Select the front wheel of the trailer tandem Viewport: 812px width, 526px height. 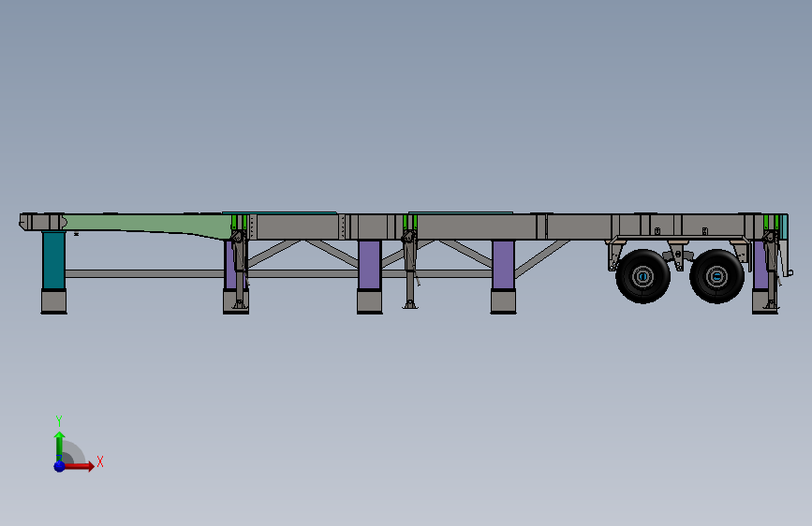pyautogui.click(x=642, y=276)
